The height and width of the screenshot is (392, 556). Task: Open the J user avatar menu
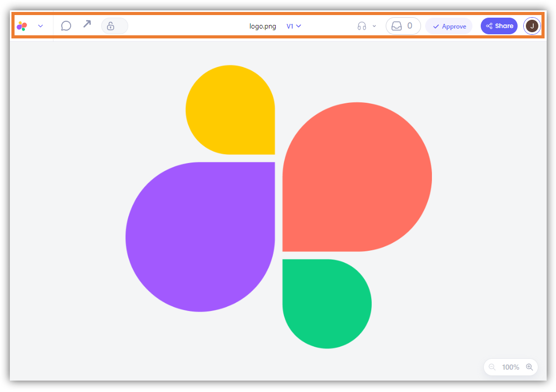tap(532, 26)
